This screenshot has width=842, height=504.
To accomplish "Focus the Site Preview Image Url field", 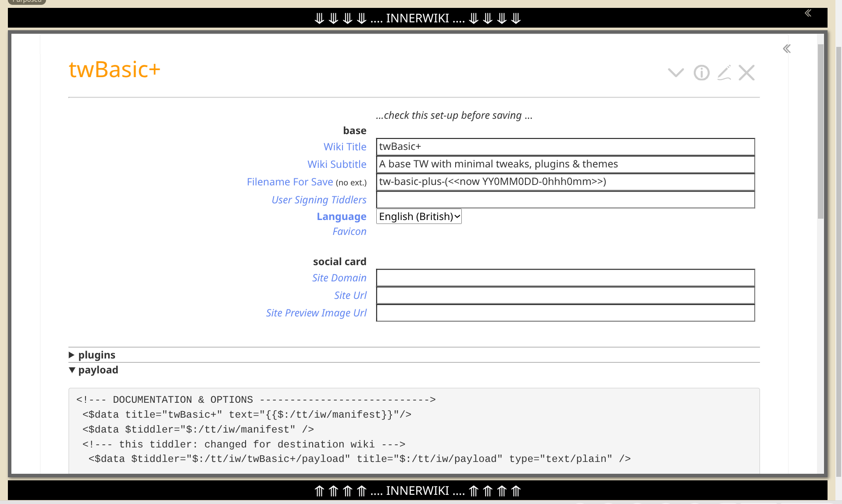I will (x=565, y=313).
